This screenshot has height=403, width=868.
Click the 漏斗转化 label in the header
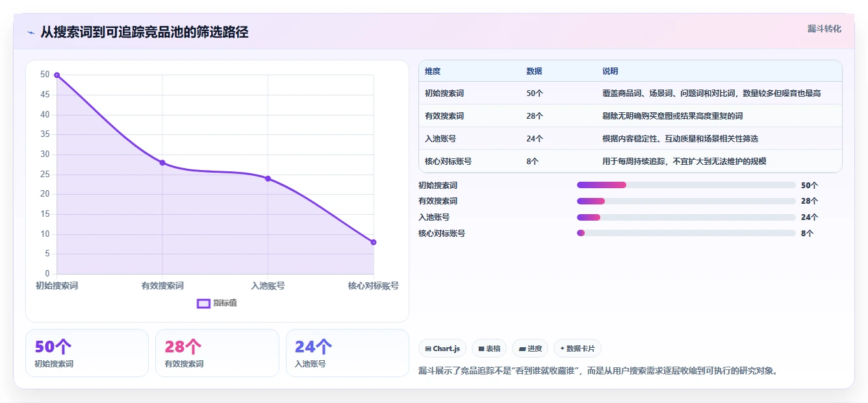tap(824, 29)
